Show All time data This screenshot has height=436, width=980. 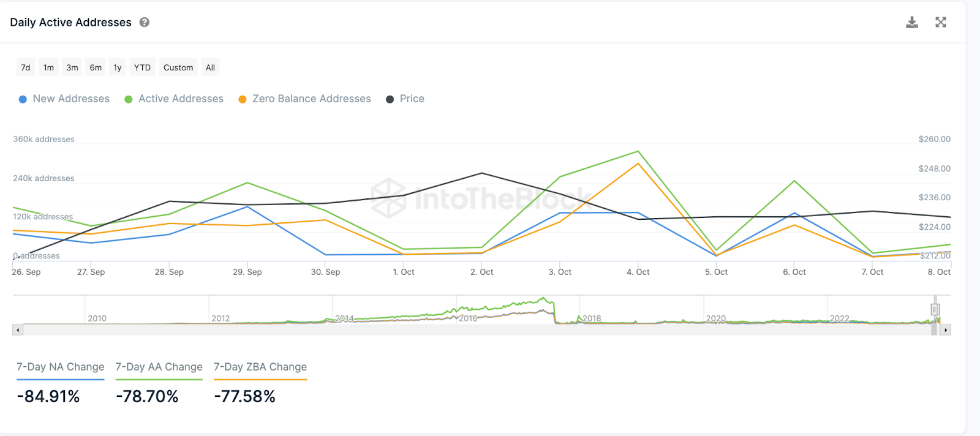[x=210, y=67]
